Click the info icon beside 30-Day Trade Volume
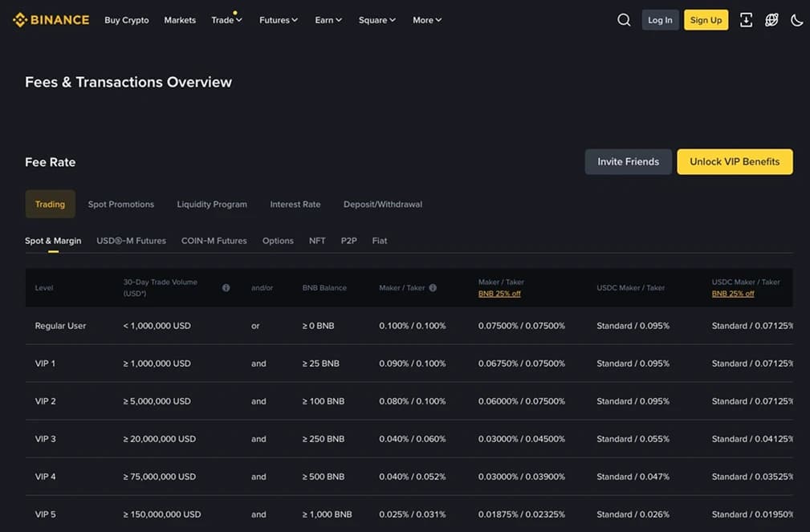 point(227,287)
